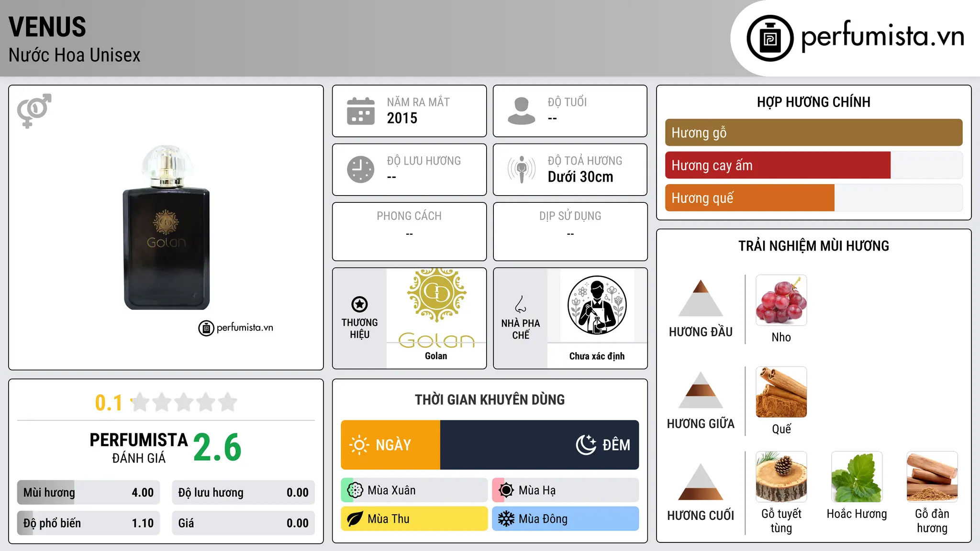
Task: Select the perfumer illustration for Chưa xác định
Action: 597,305
